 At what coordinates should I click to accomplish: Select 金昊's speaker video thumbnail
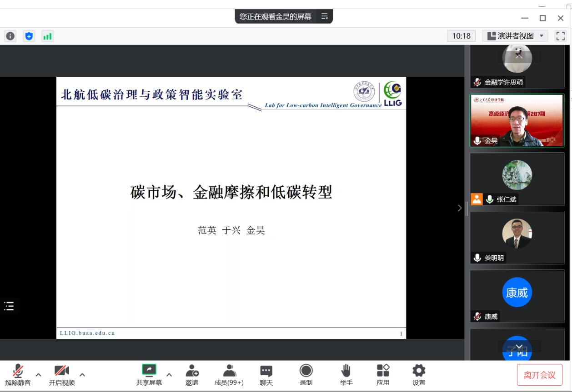(x=517, y=120)
